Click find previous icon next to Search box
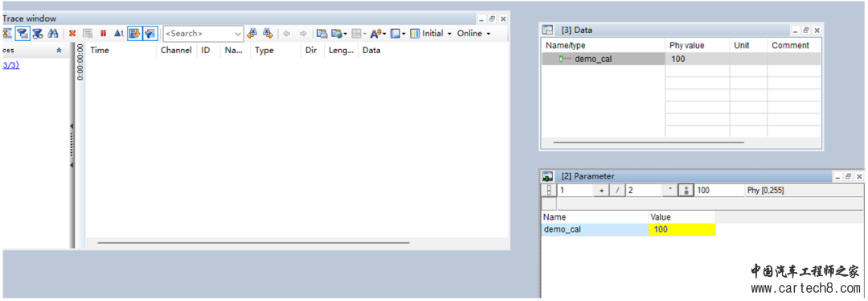868x301 pixels. click(252, 33)
